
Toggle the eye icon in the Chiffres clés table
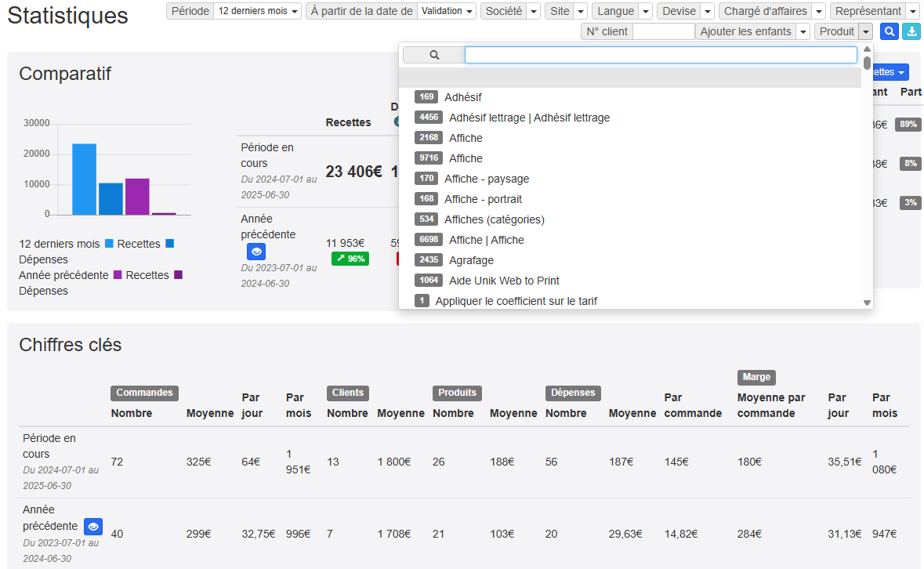pyautogui.click(x=93, y=526)
